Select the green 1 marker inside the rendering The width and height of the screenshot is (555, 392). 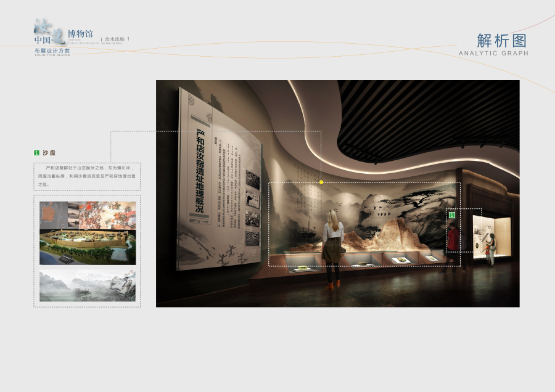point(452,215)
